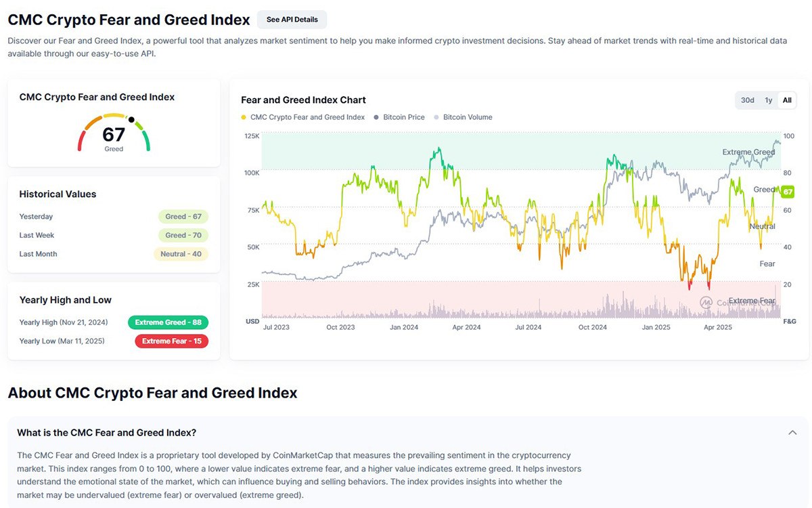Click the Yesterday "Greed - 67" badge
Screen dimensions: 812x508
[183, 217]
